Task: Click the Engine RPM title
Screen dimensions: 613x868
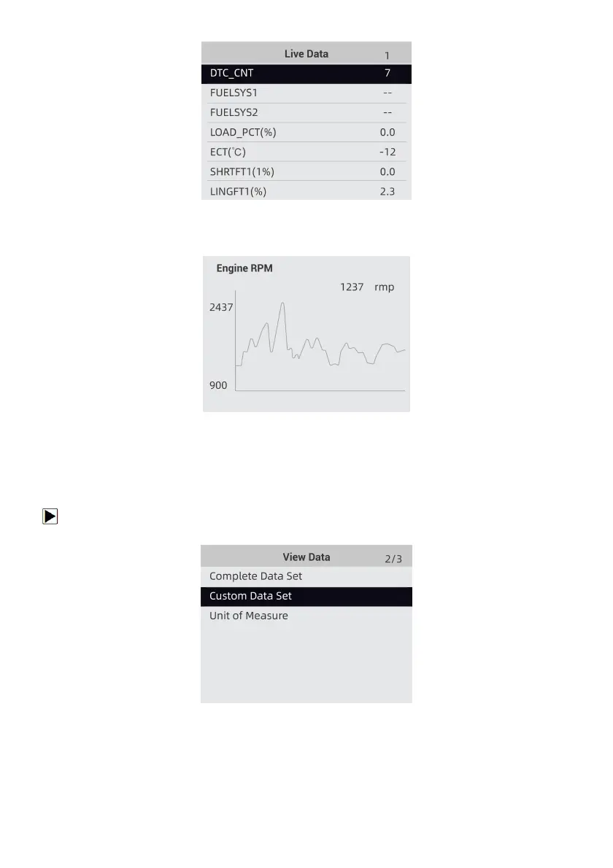Action: point(244,268)
